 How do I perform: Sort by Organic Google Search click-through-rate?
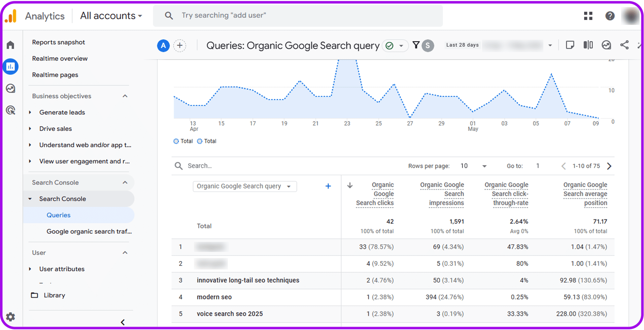point(506,194)
